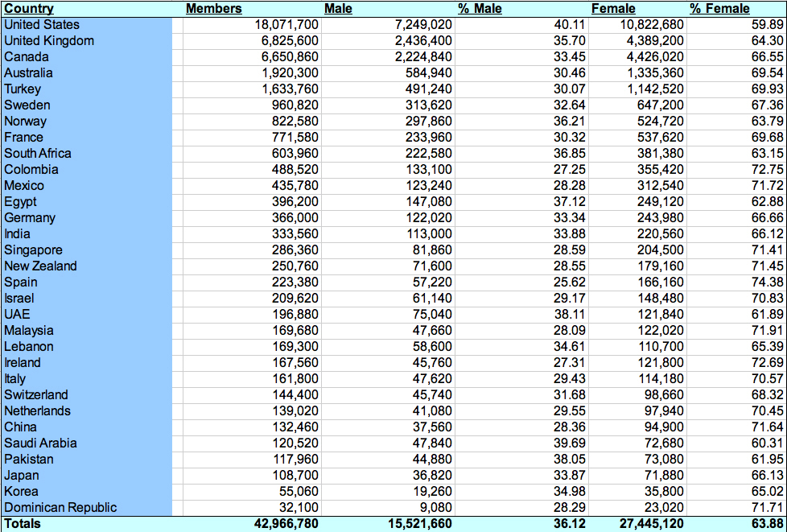Select Lebanon's female count 110,700

661,347
